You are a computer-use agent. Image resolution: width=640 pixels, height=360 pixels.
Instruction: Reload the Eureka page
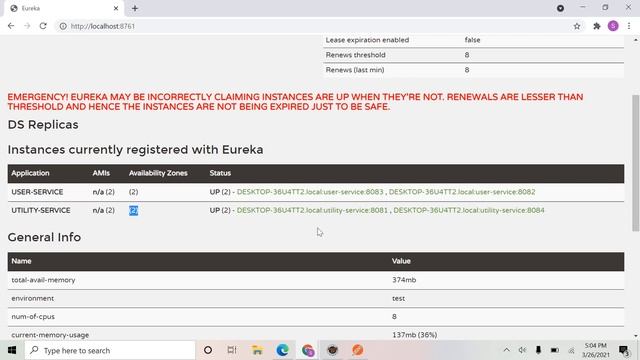click(43, 26)
